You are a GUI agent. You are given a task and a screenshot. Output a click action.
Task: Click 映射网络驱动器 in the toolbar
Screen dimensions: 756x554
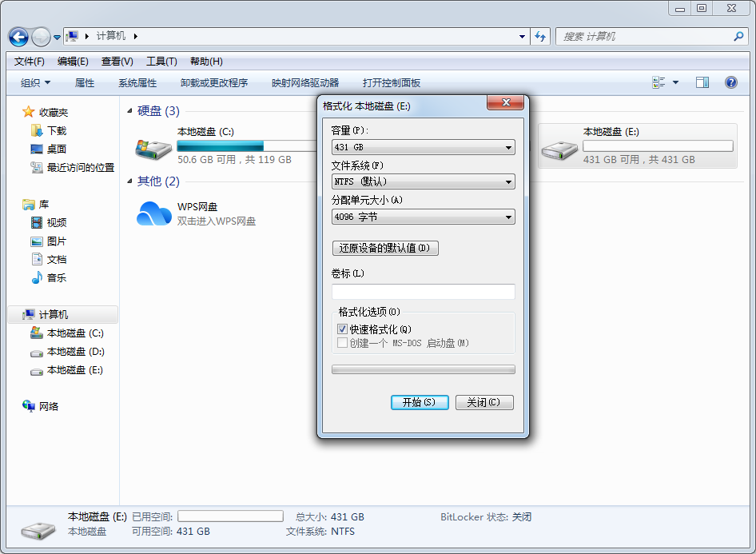point(305,83)
